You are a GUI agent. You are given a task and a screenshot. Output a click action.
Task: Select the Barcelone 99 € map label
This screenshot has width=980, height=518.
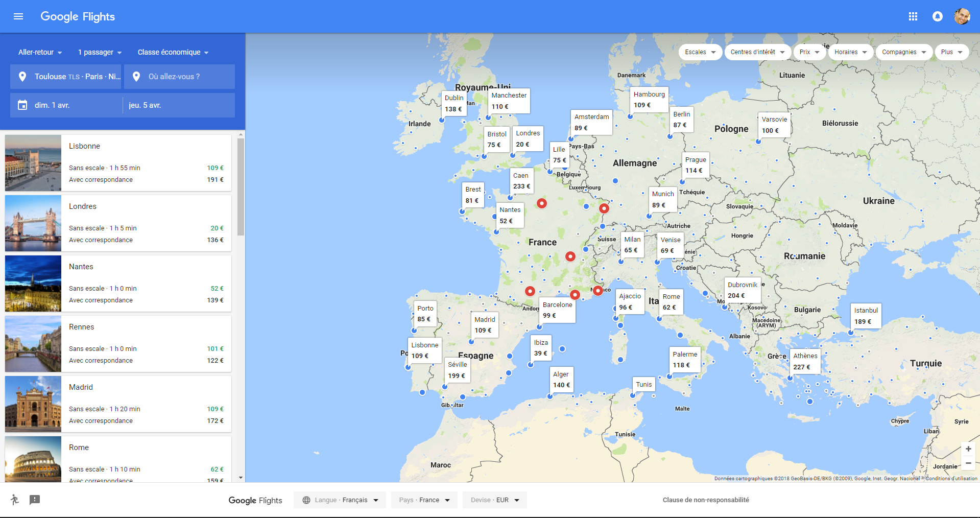558,310
